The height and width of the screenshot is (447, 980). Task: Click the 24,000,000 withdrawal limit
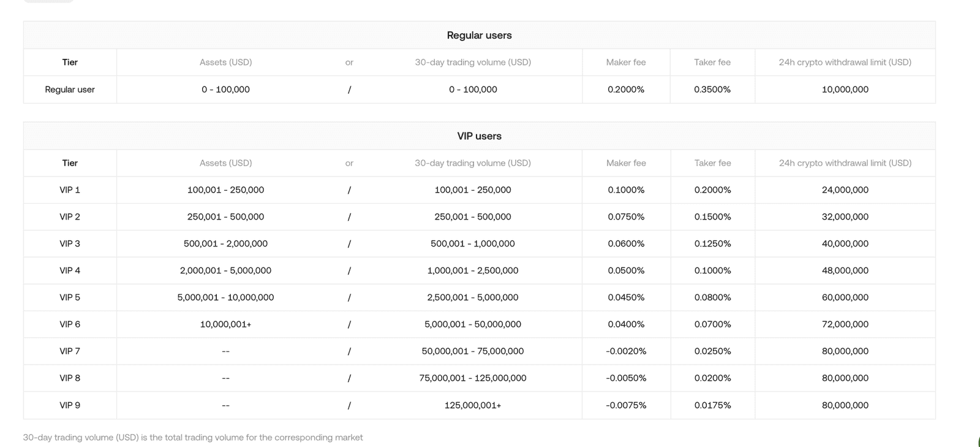coord(845,190)
